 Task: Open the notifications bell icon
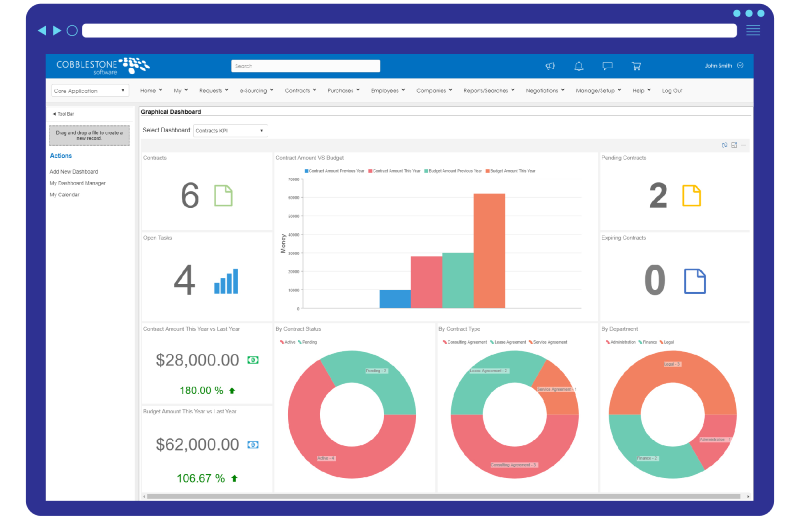579,66
